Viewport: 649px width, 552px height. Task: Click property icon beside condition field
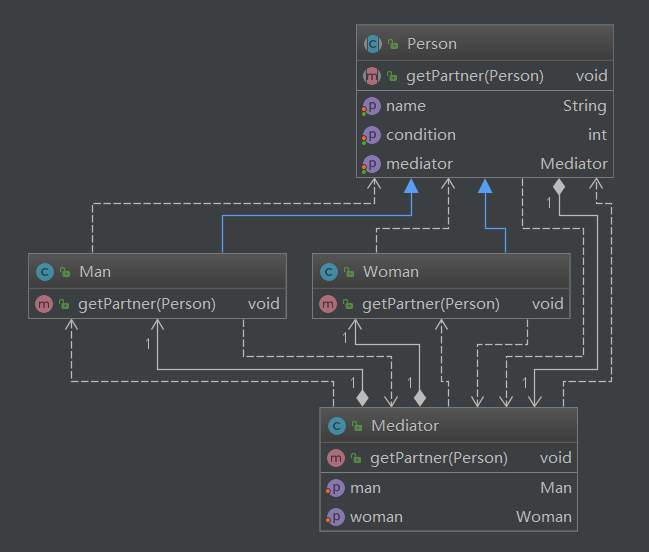point(372,135)
